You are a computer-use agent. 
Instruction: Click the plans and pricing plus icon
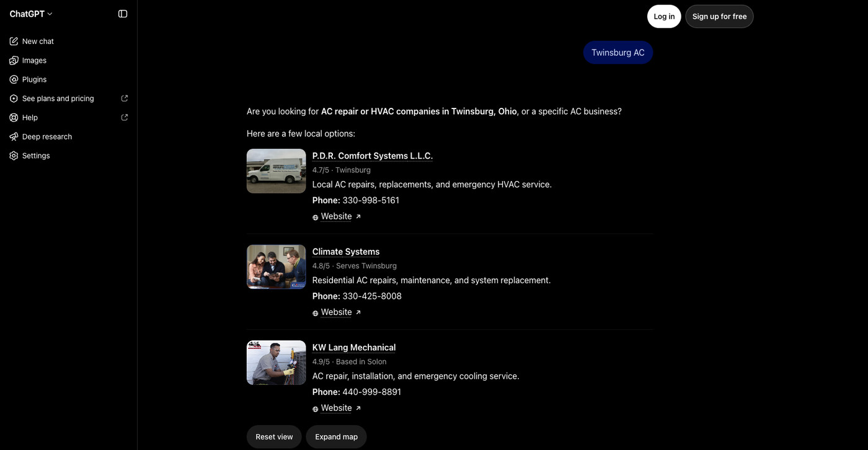click(x=14, y=99)
